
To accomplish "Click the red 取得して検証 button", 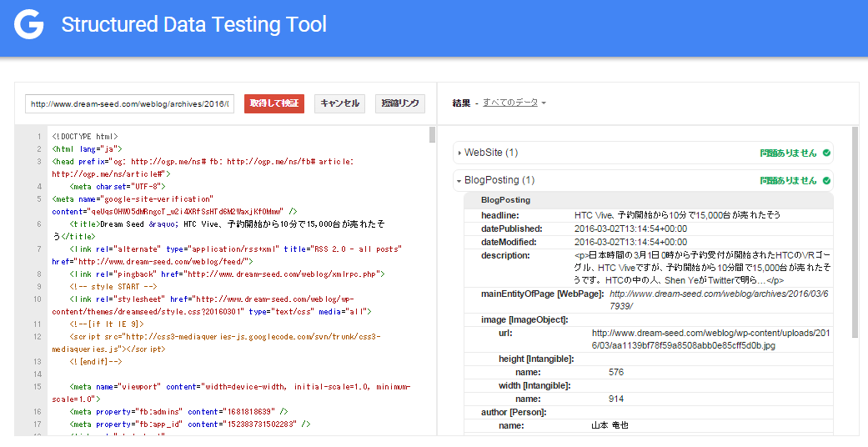I will [x=274, y=103].
